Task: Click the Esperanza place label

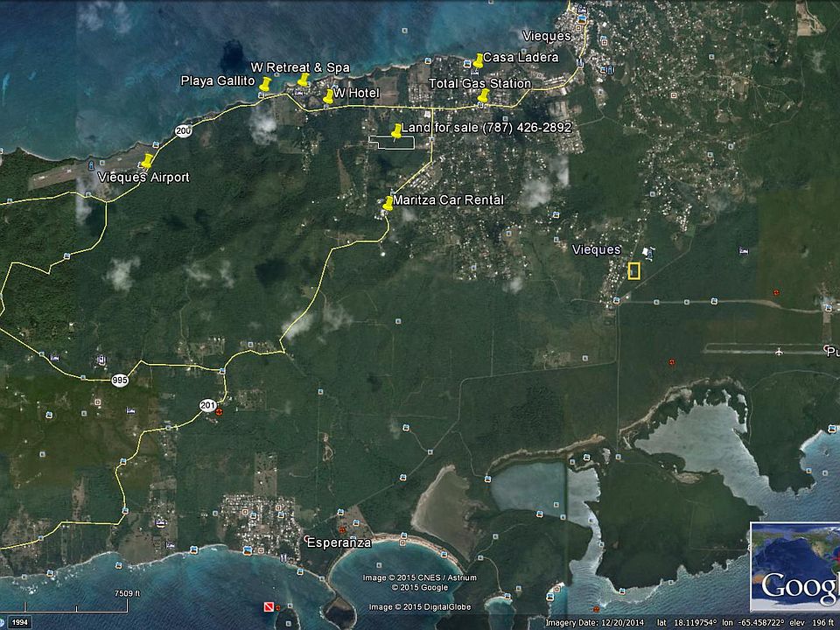Action: coord(339,542)
